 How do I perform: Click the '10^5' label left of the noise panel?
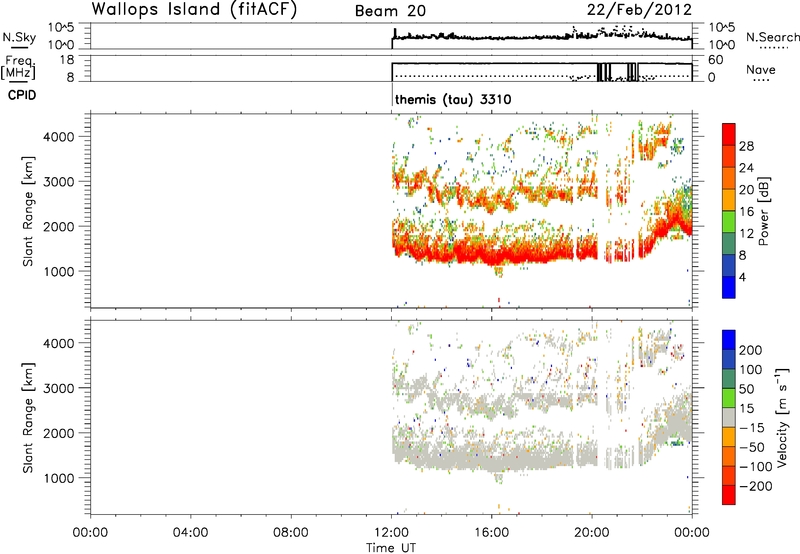[61, 28]
